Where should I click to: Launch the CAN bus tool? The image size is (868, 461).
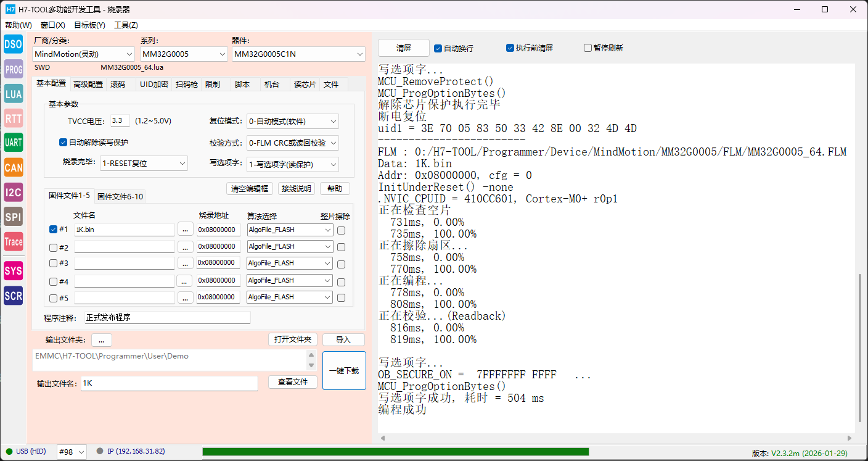(13, 167)
